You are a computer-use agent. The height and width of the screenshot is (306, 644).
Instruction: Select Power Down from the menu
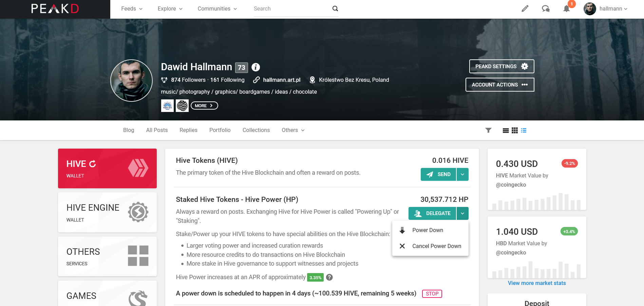coord(430,230)
